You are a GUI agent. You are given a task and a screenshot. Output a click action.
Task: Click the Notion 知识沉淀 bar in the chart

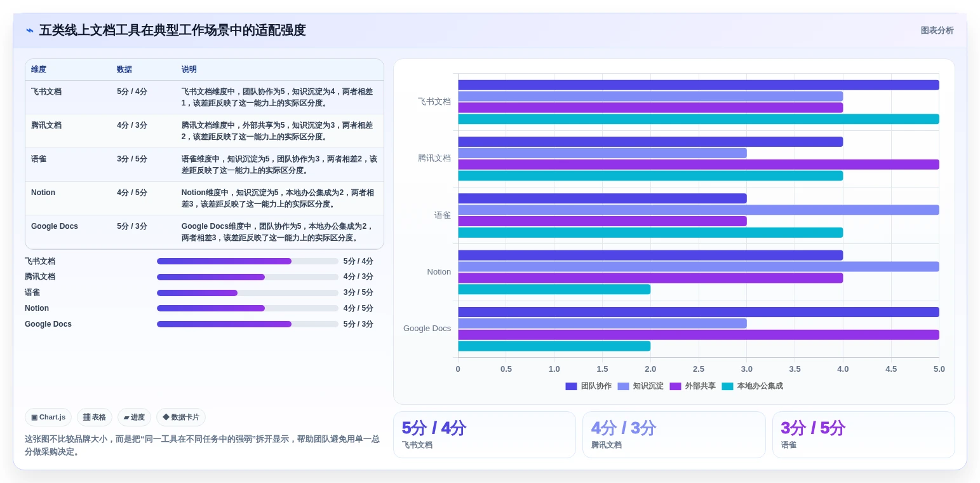pos(699,267)
